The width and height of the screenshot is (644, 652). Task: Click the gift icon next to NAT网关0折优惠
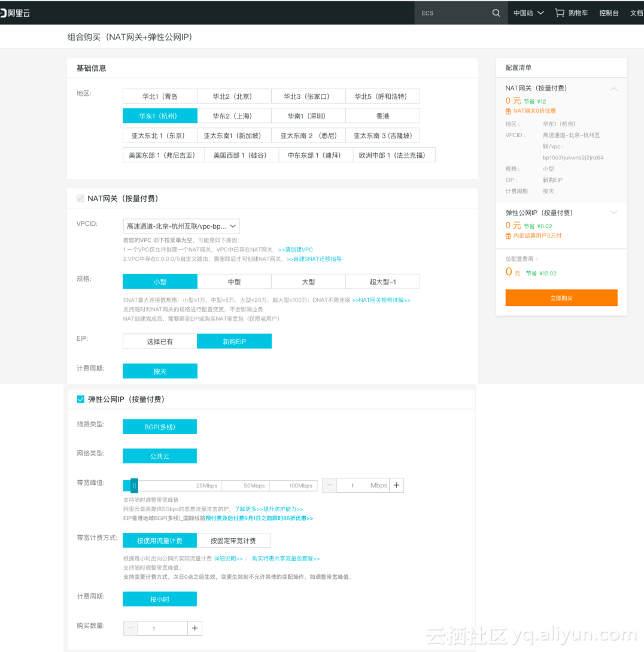[508, 111]
